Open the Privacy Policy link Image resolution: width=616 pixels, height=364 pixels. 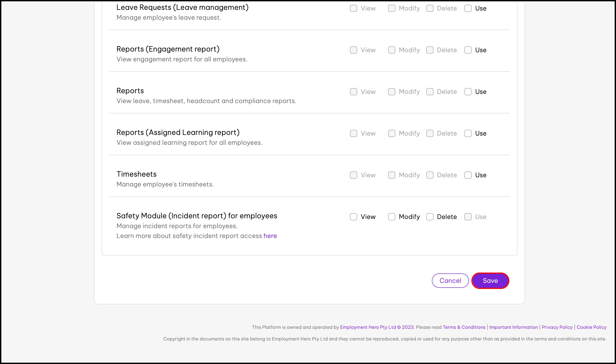557,327
